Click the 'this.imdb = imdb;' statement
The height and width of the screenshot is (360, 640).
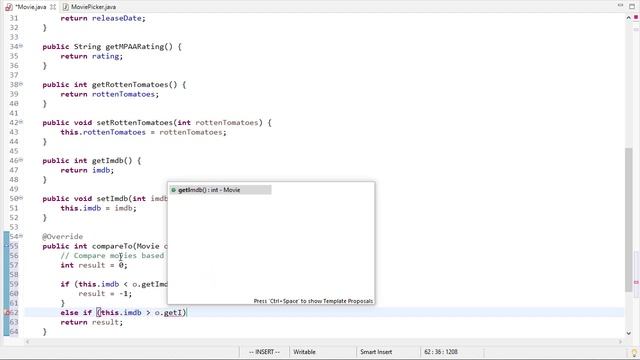pos(98,208)
